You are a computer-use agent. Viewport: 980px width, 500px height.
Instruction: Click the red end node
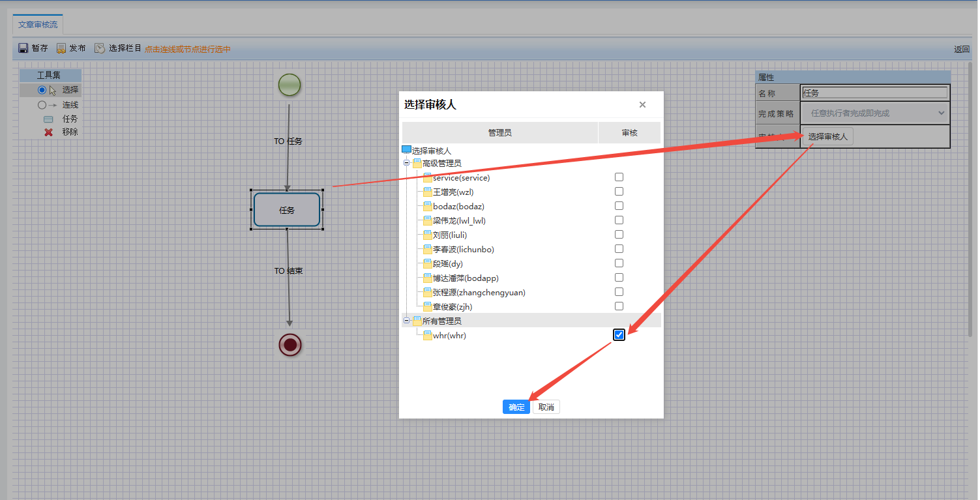(x=290, y=345)
